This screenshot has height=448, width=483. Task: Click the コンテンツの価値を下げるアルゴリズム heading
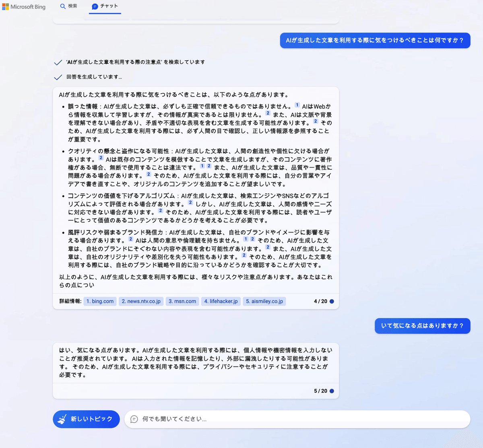tap(122, 196)
